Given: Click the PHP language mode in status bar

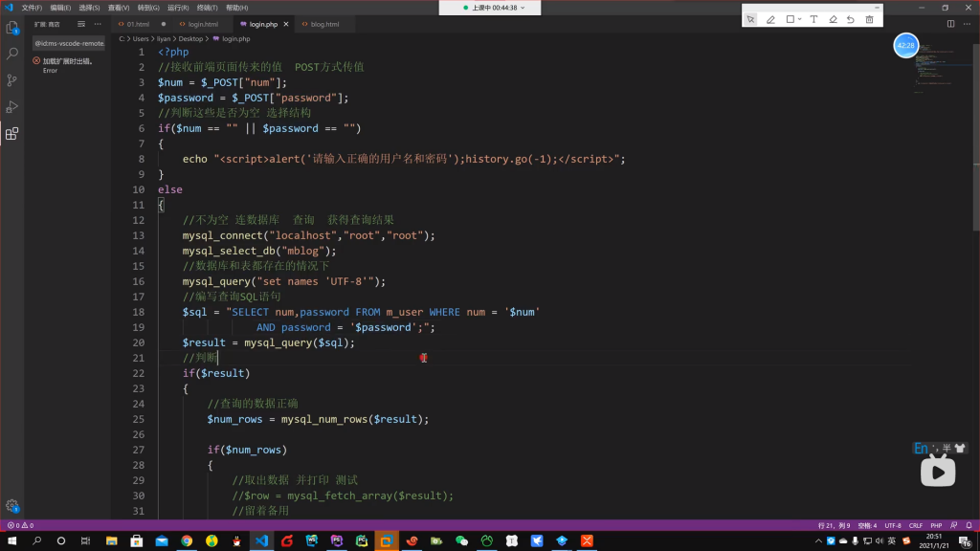Looking at the screenshot, I should point(937,525).
